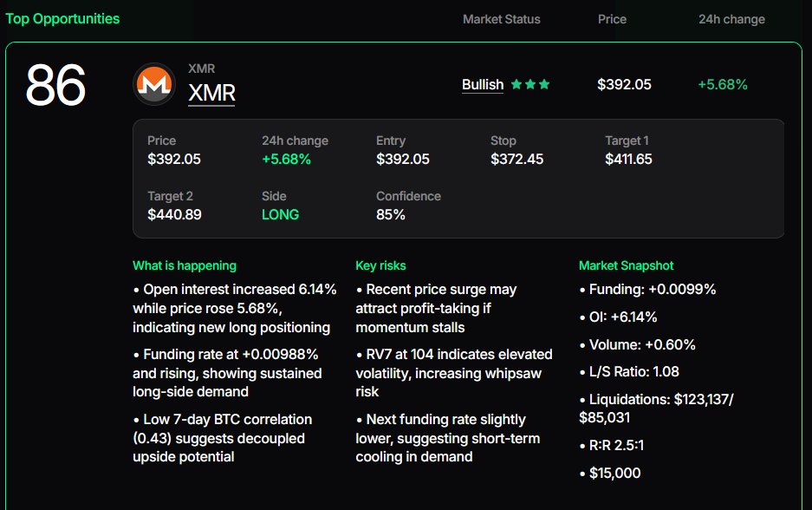Sort by the 24h change column header

tap(731, 19)
